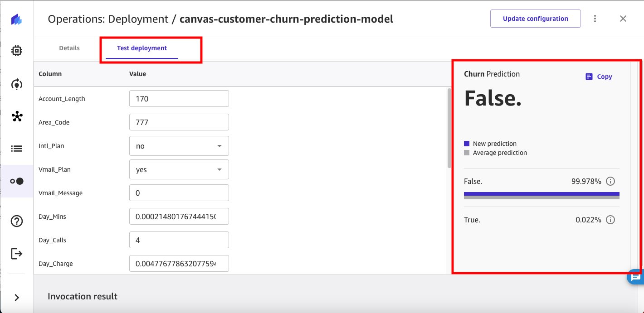Open the list-lines sidebar icon
This screenshot has width=644, height=313.
click(x=17, y=149)
